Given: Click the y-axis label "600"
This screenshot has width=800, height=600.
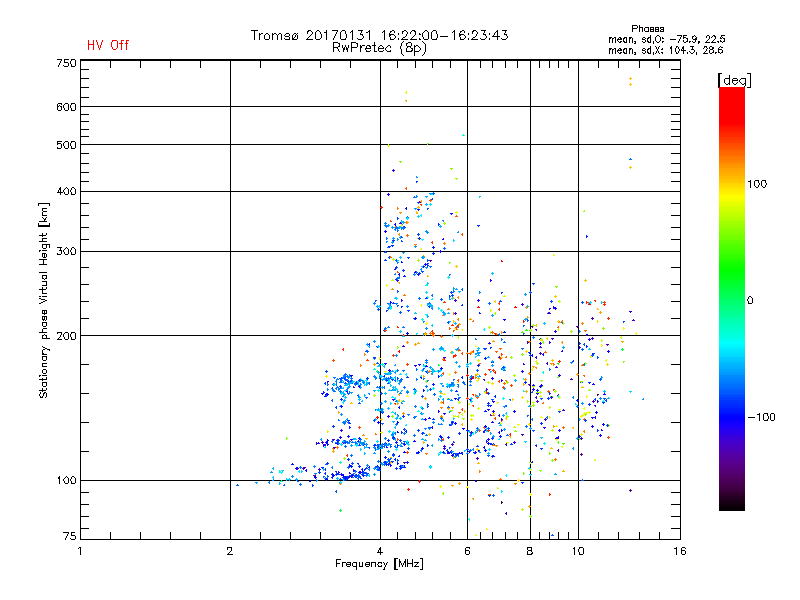Looking at the screenshot, I should tap(66, 107).
